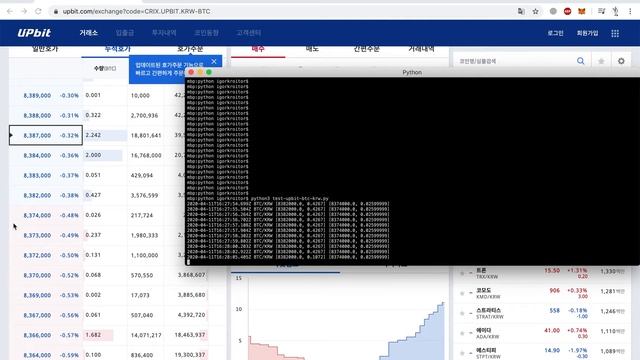Favorite the 트론 TRX/KRW row star
The height and width of the screenshot is (360, 640).
pos(462,273)
